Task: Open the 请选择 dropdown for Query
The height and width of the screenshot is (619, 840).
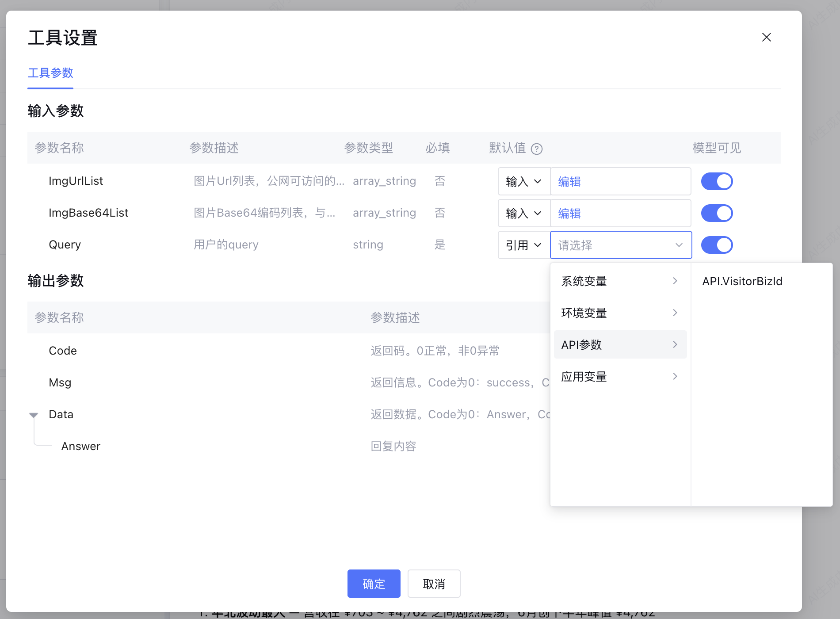Action: pos(621,245)
